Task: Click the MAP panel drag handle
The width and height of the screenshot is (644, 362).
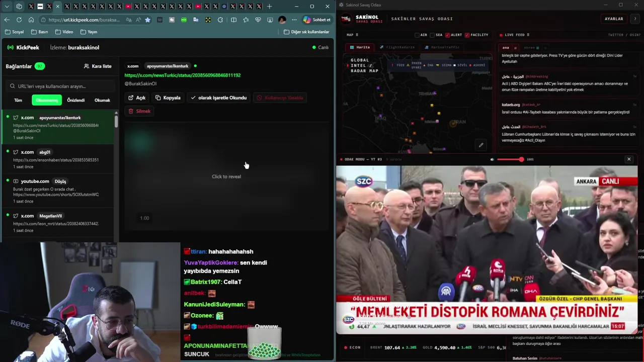Action: point(357,35)
